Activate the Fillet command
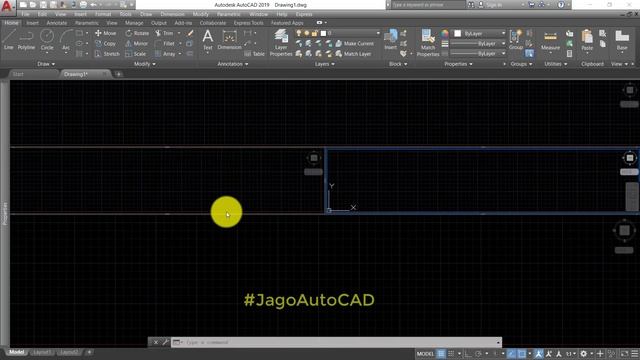 [165, 43]
